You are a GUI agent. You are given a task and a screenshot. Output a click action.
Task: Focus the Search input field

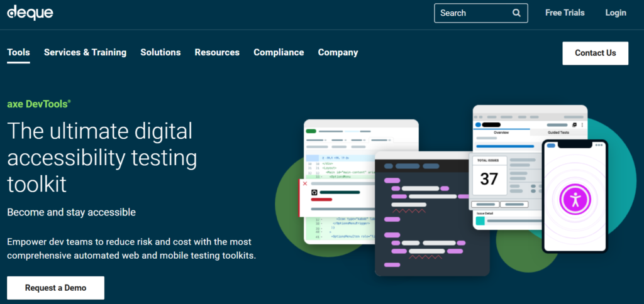[481, 13]
